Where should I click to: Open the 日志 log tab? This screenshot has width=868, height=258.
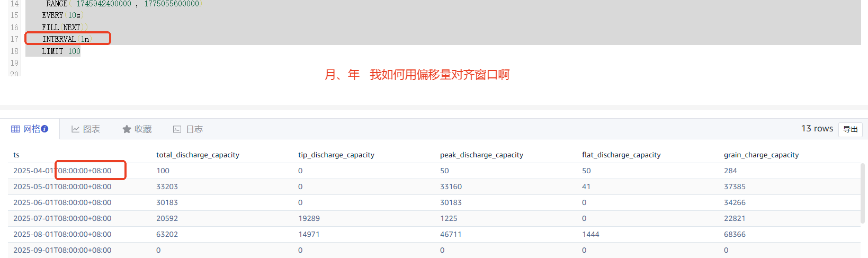tap(188, 129)
